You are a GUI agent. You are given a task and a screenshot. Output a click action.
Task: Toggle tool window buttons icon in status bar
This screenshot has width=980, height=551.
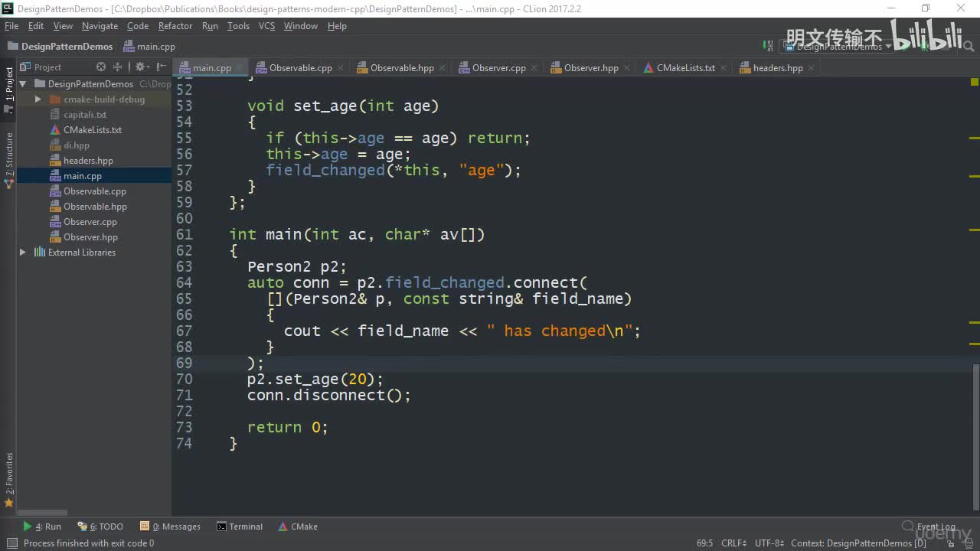tap(11, 543)
